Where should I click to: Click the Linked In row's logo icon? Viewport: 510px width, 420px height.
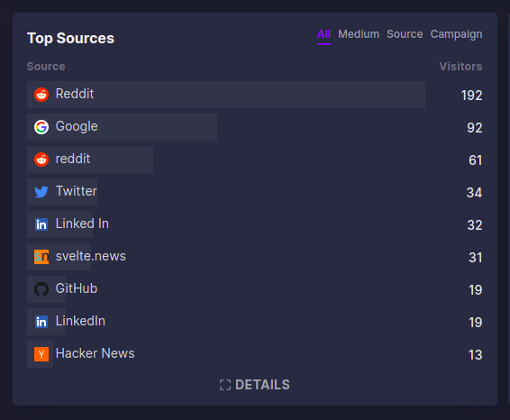[41, 224]
